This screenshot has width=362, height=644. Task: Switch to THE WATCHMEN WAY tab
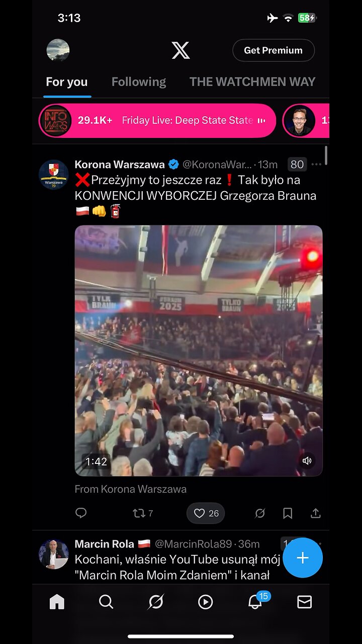click(x=252, y=82)
